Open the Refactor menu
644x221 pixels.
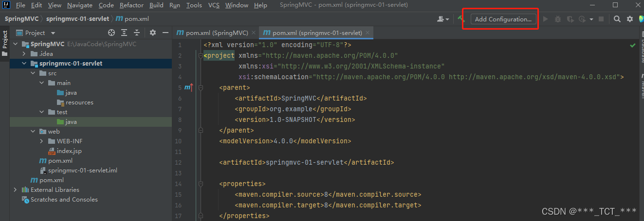pyautogui.click(x=131, y=5)
